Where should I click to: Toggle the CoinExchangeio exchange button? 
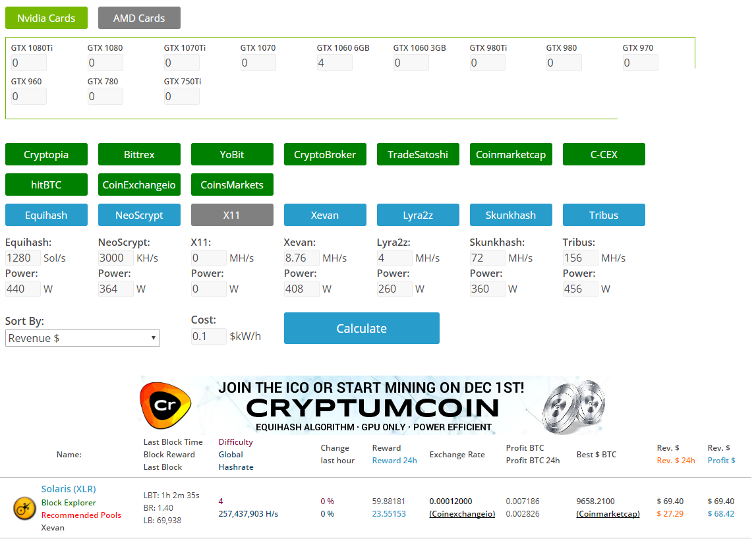(x=139, y=185)
